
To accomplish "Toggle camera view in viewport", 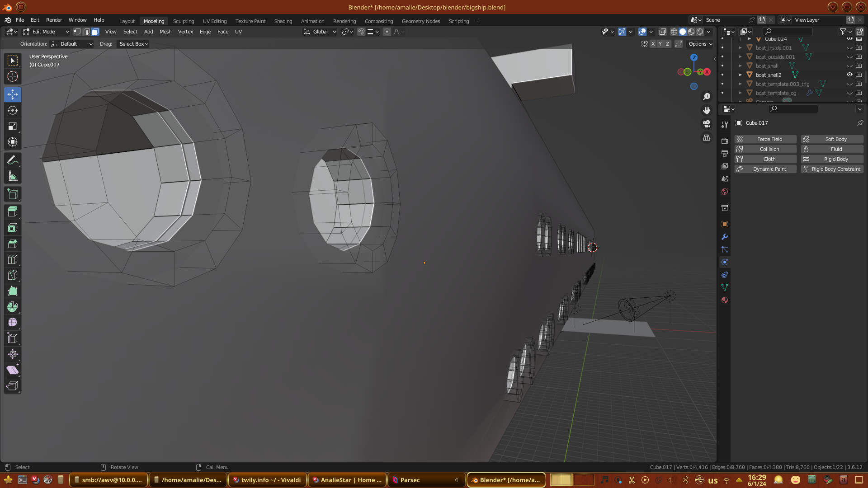I will [x=707, y=124].
